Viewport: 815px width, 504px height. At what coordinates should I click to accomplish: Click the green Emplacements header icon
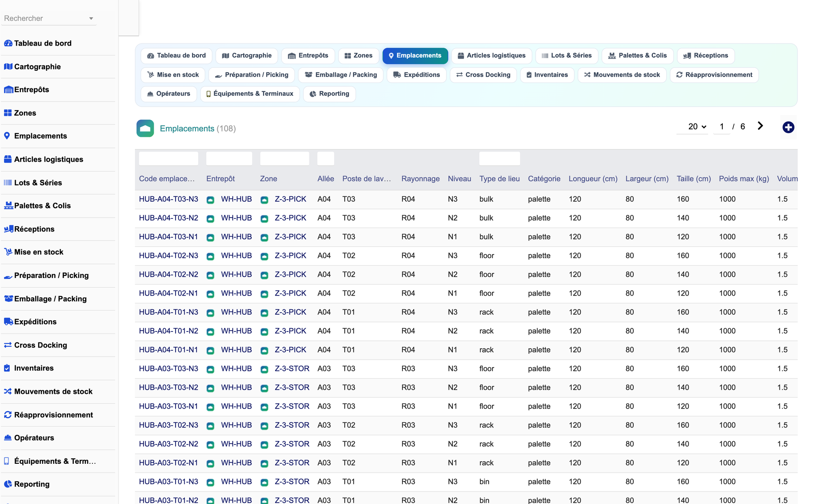click(145, 129)
